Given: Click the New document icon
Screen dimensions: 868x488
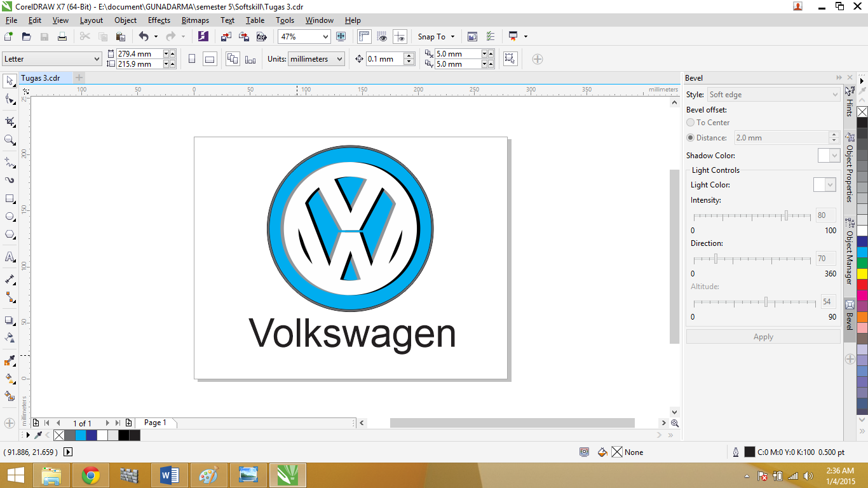Looking at the screenshot, I should pyautogui.click(x=9, y=37).
